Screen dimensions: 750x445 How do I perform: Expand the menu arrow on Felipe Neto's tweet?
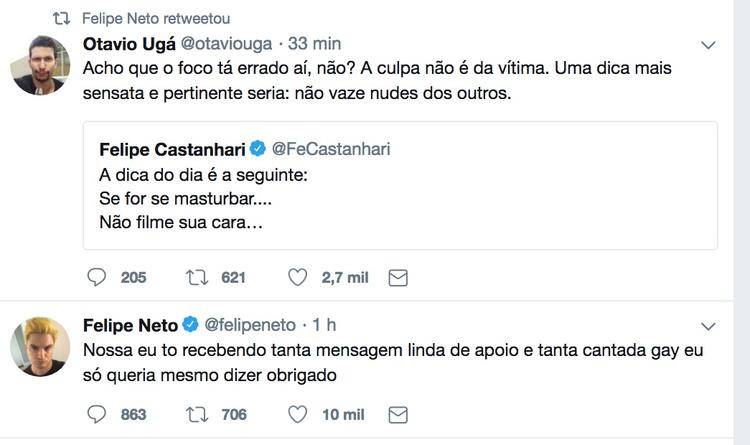[708, 326]
